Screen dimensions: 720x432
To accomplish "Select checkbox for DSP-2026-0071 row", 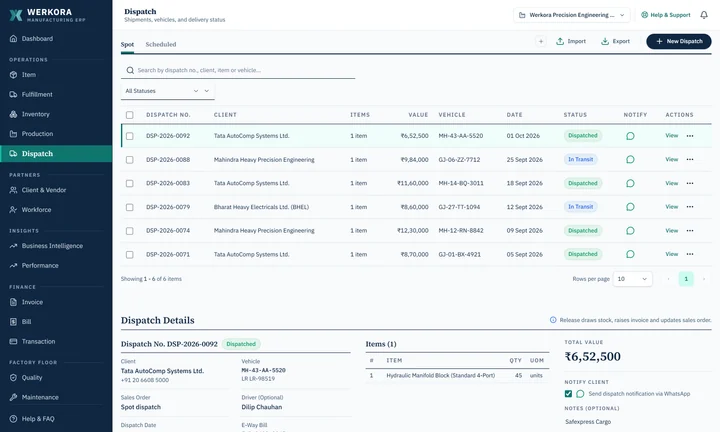I will click(x=129, y=254).
